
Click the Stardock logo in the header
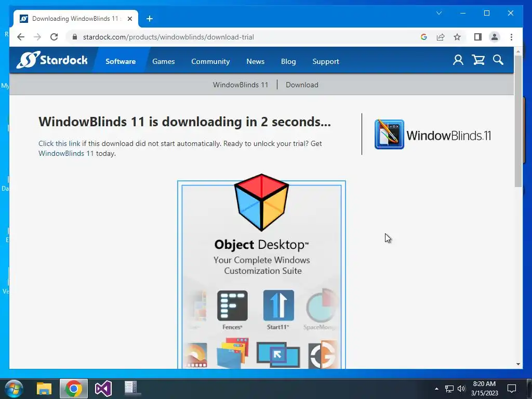pyautogui.click(x=52, y=60)
